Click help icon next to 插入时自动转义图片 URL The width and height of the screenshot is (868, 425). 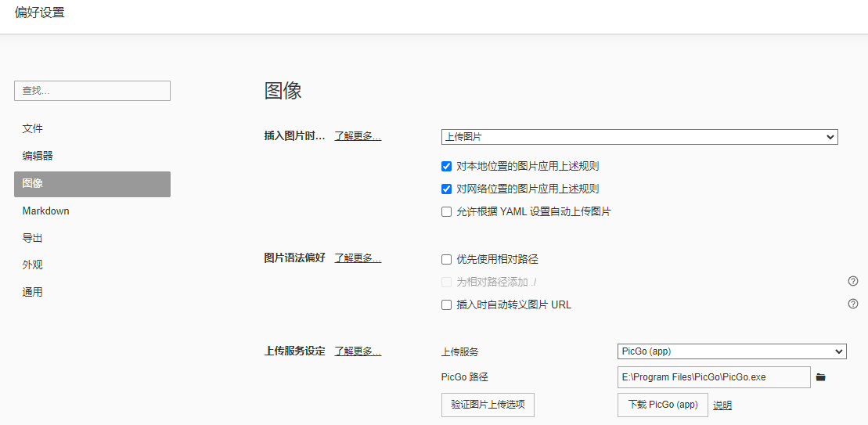(x=853, y=304)
